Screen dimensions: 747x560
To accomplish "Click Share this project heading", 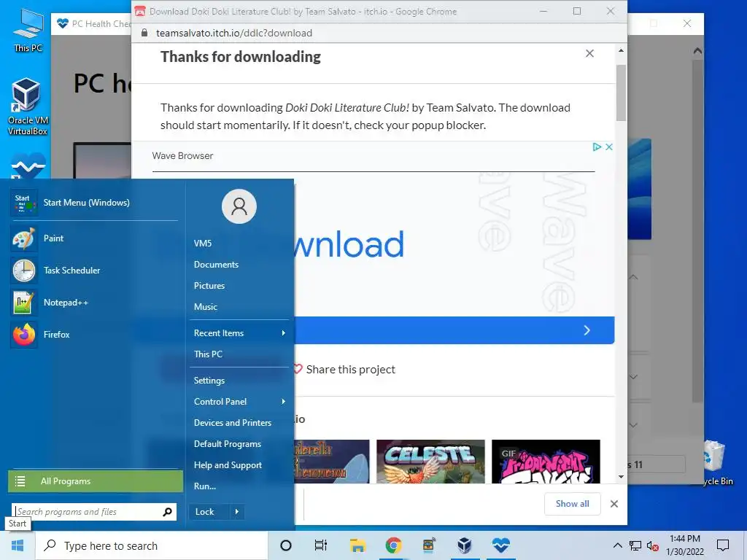I will tap(351, 370).
